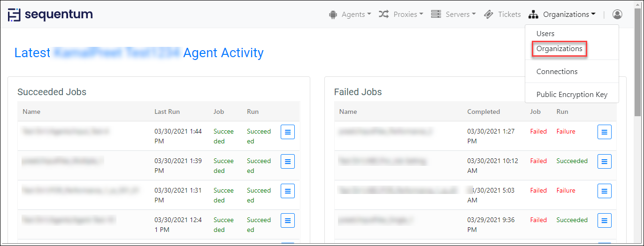Select Organizations in the dropdown list
The height and width of the screenshot is (246, 644).
click(x=559, y=49)
